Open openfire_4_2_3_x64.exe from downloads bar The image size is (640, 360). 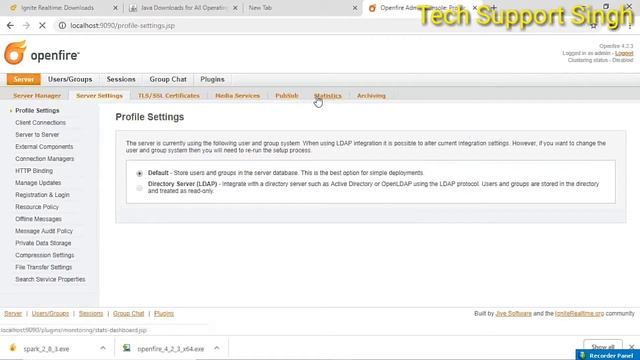[170, 349]
